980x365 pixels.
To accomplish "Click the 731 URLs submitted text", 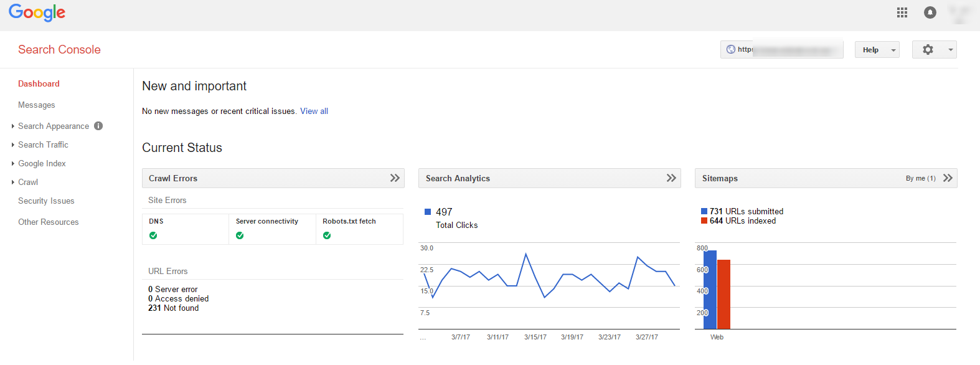I will (747, 211).
